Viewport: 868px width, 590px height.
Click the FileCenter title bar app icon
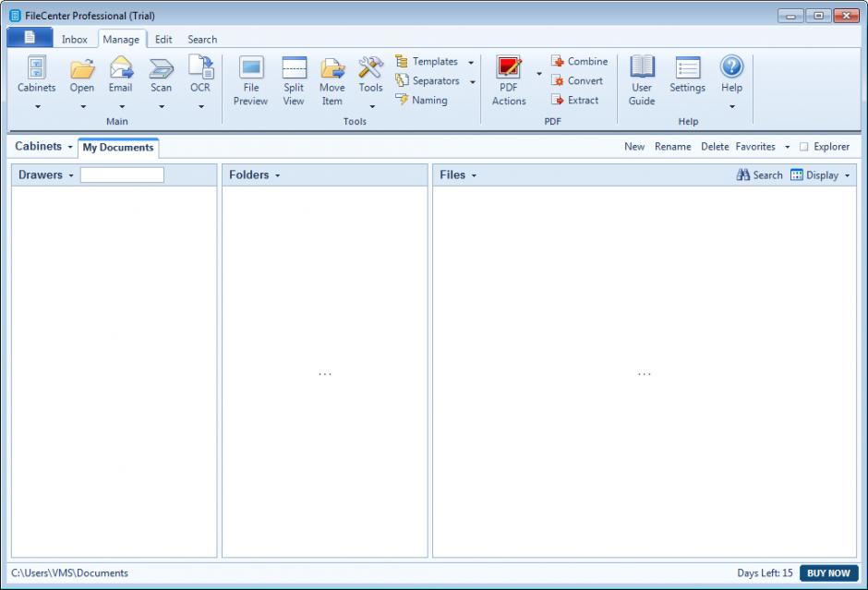[x=15, y=16]
